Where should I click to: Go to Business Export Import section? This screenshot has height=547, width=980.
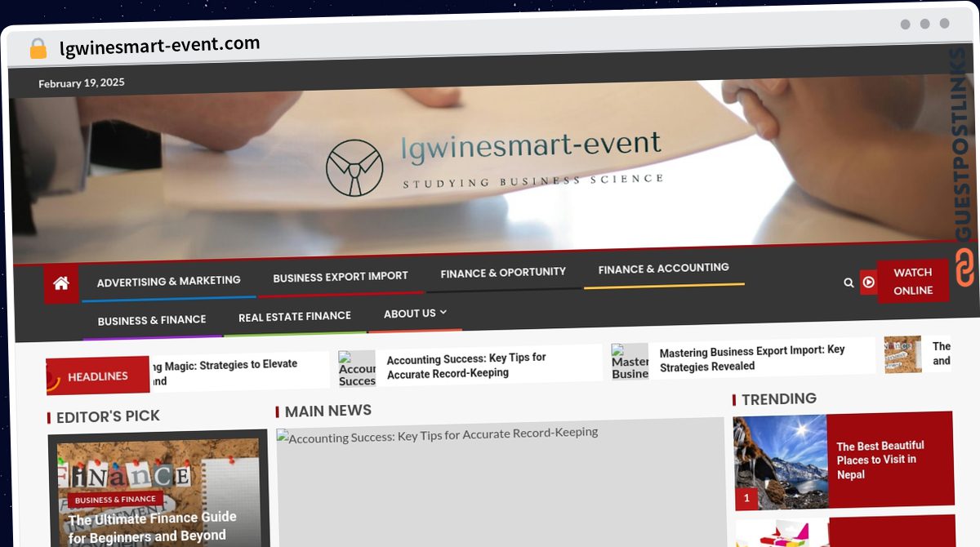click(341, 277)
